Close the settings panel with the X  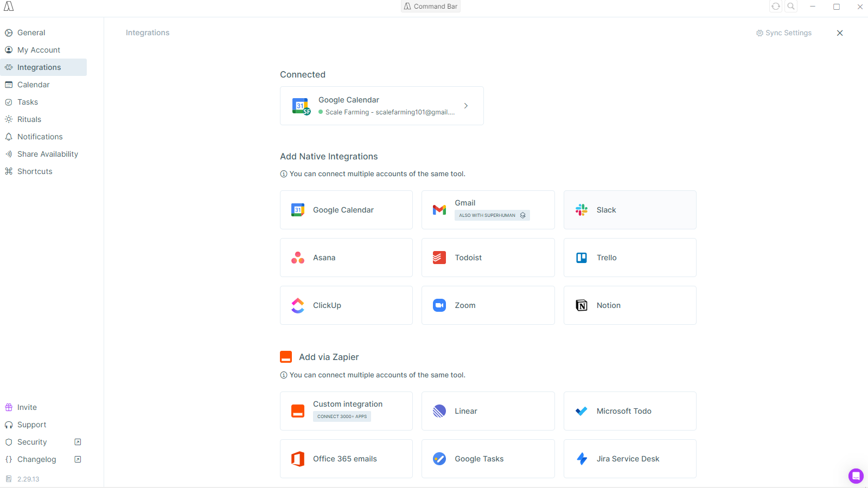click(840, 33)
